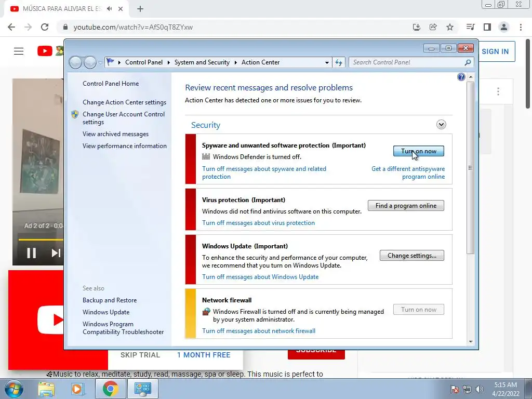
Task: Expand arrow after System and Security breadcrumb
Action: click(x=235, y=62)
